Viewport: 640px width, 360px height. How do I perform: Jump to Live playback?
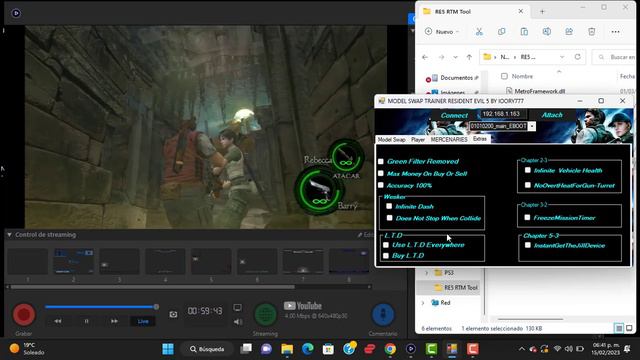143,321
